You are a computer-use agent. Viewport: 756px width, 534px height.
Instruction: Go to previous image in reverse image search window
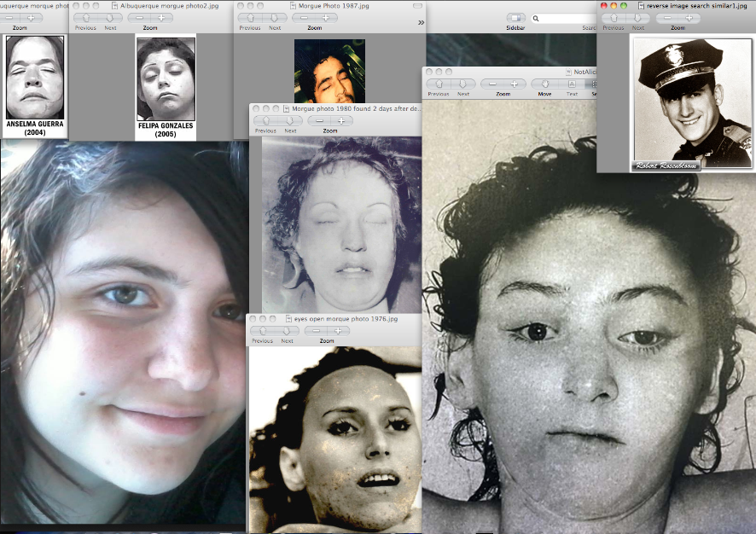pyautogui.click(x=614, y=18)
